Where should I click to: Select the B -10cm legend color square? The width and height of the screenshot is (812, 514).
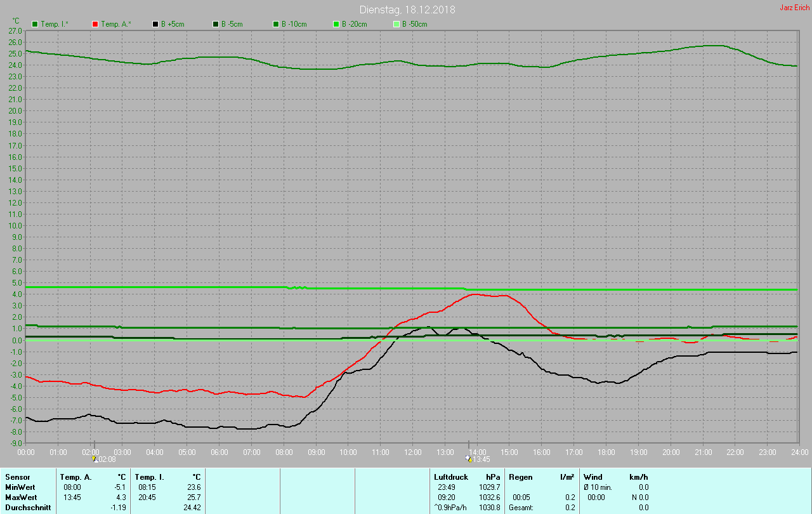(276, 24)
